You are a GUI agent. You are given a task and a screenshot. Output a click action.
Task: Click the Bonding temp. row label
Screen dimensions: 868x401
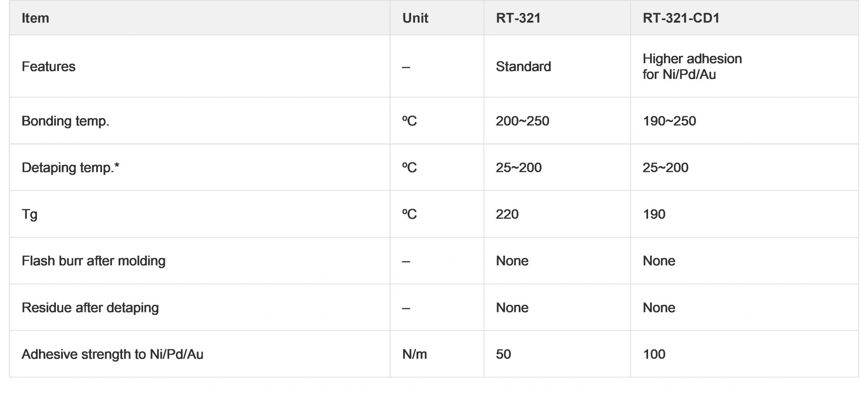[65, 121]
